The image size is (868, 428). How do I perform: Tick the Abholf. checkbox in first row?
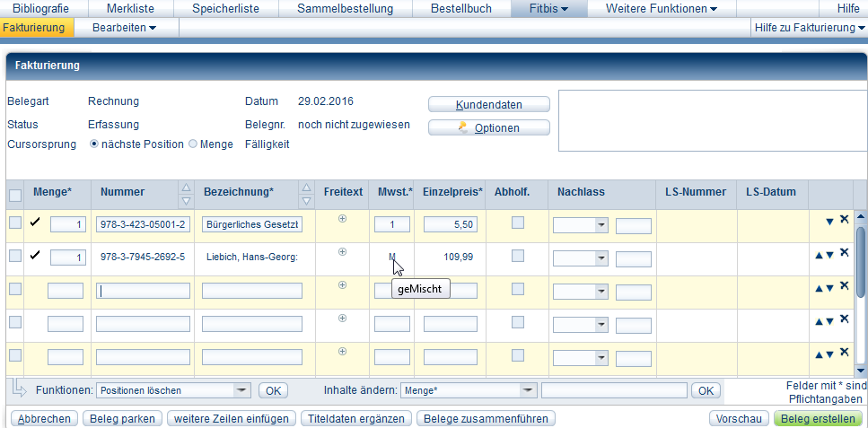point(518,223)
